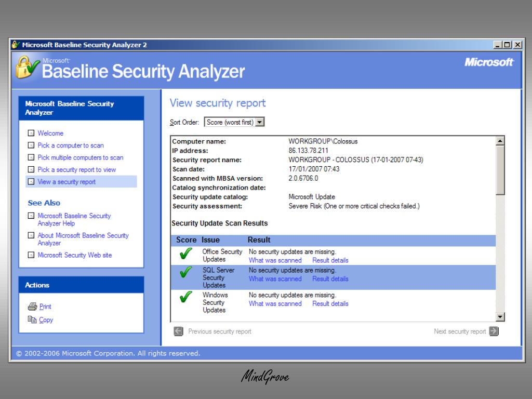This screenshot has width=532, height=399.
Task: Click the MBSA version 2.0.6706.0
Action: coord(303,178)
